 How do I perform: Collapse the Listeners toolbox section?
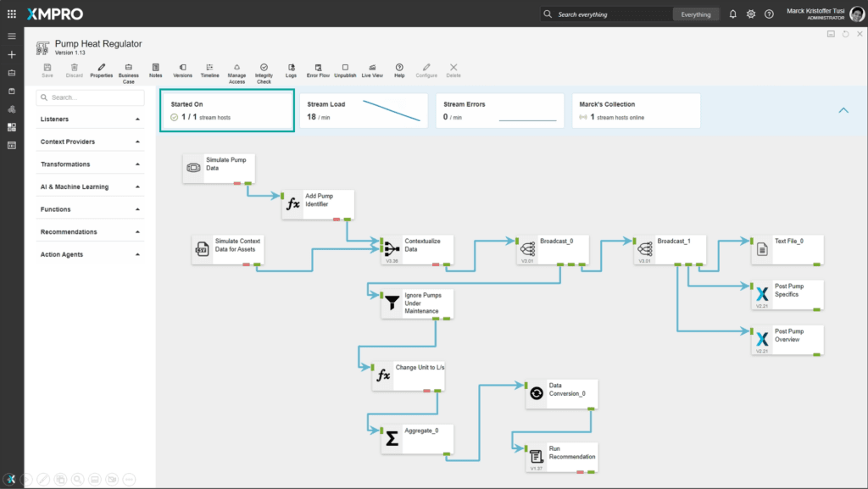click(x=138, y=119)
